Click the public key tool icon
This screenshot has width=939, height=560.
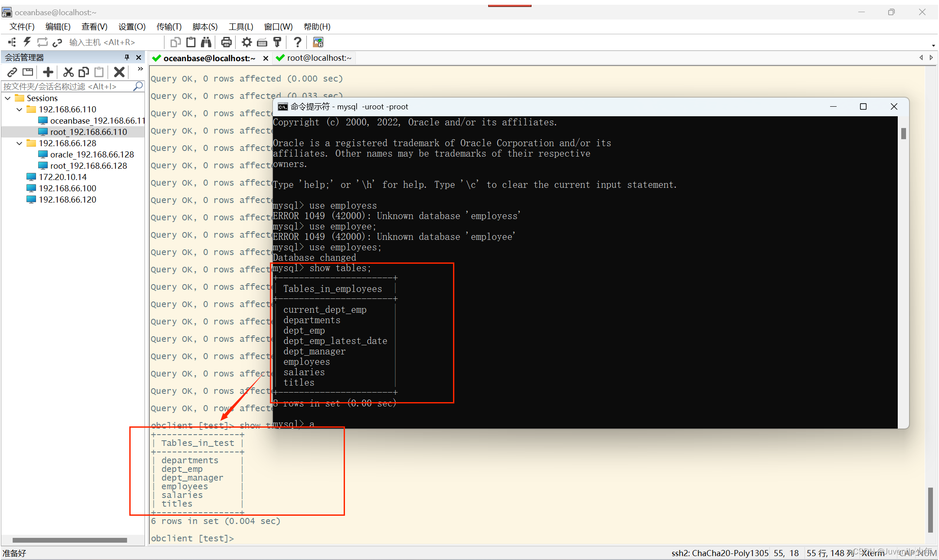click(277, 42)
